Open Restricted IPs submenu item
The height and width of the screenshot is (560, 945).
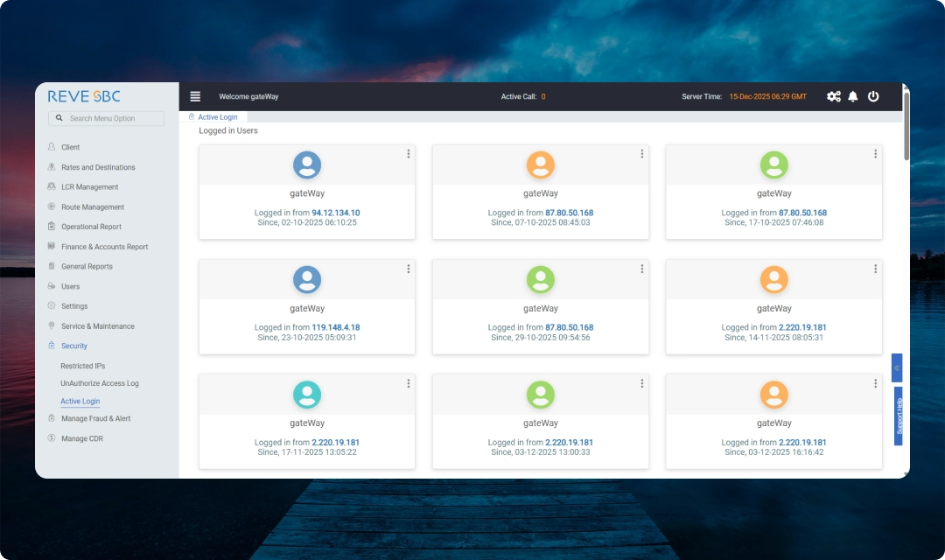click(x=82, y=366)
